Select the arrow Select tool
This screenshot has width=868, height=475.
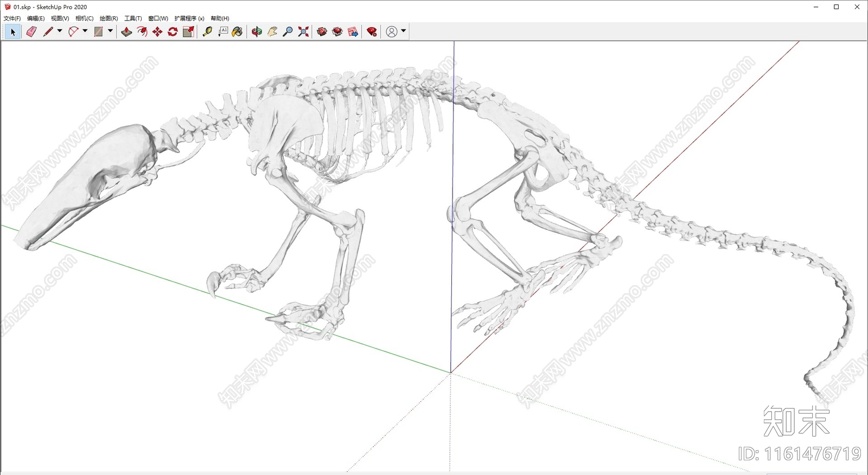click(x=13, y=32)
